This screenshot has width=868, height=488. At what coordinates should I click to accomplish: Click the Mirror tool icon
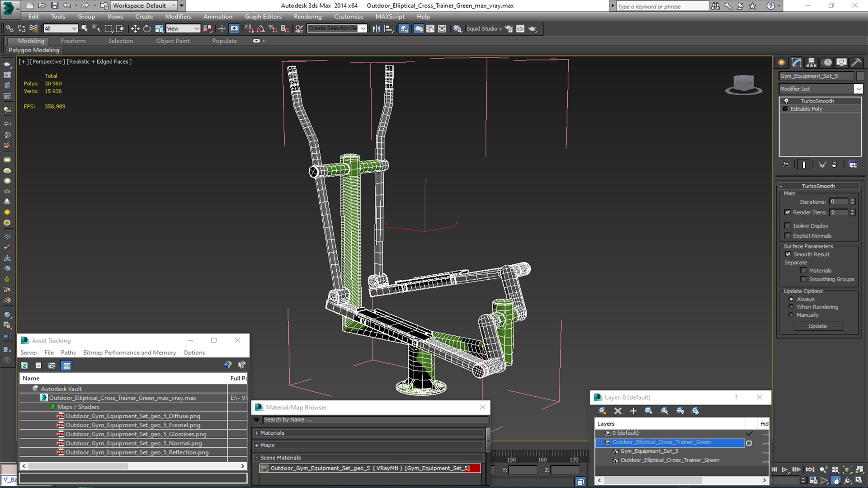click(x=376, y=28)
